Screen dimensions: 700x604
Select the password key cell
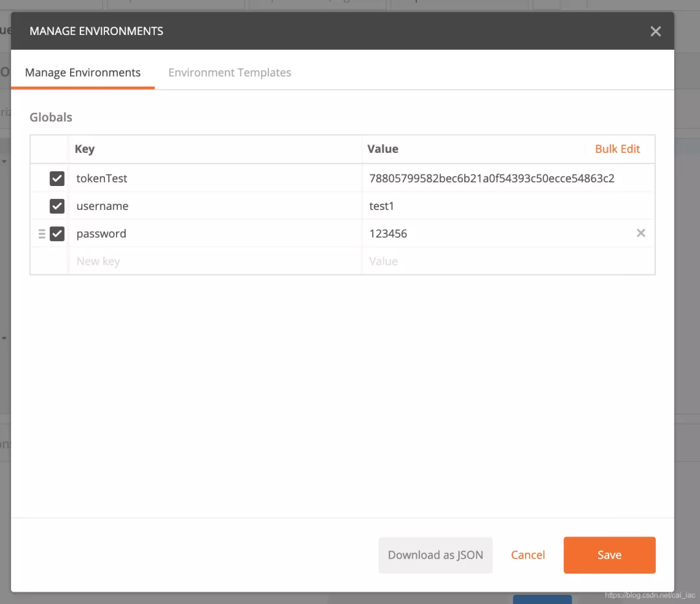tap(215, 233)
